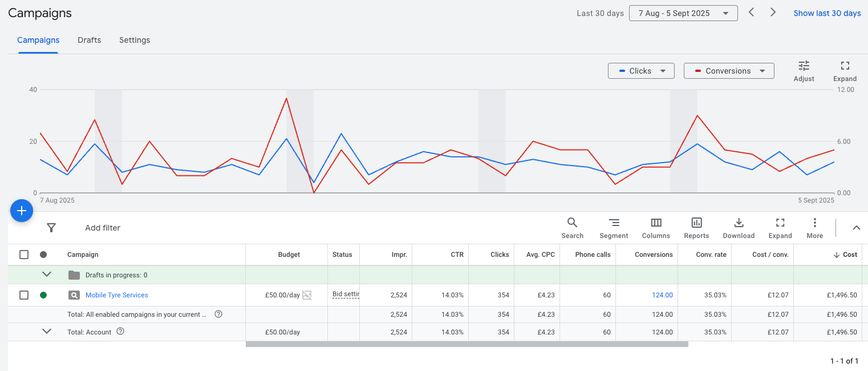The height and width of the screenshot is (371, 868).
Task: Tick the select-all campaigns header checkbox
Action: tap(24, 255)
